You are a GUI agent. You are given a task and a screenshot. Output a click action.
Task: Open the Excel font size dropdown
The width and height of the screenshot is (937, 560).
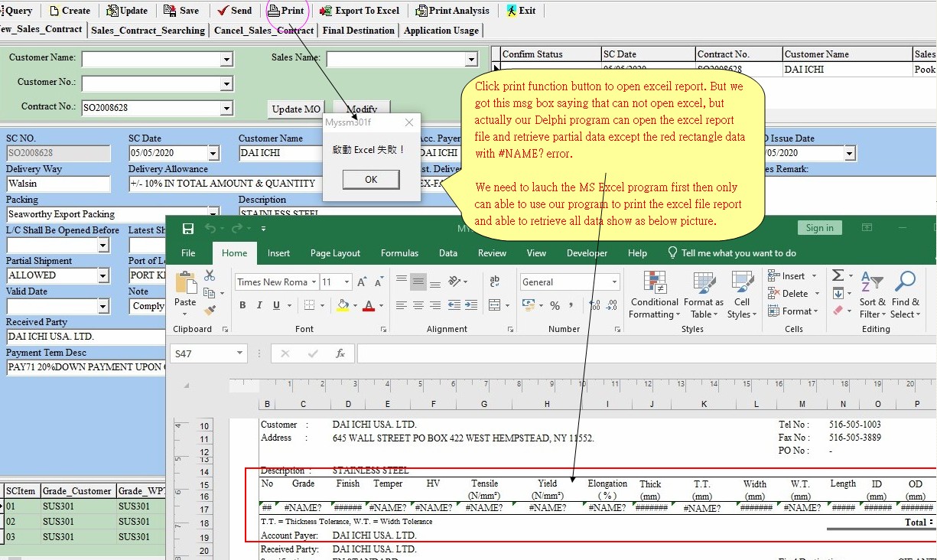(x=347, y=282)
